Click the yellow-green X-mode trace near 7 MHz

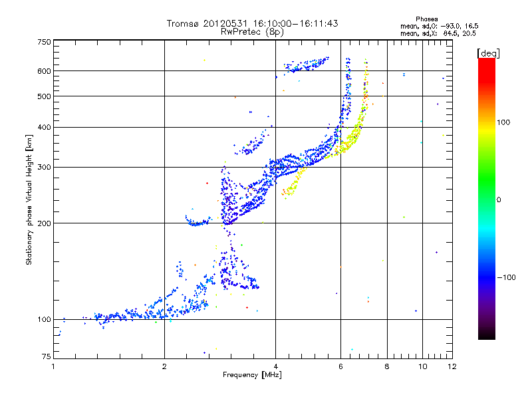pyautogui.click(x=358, y=126)
